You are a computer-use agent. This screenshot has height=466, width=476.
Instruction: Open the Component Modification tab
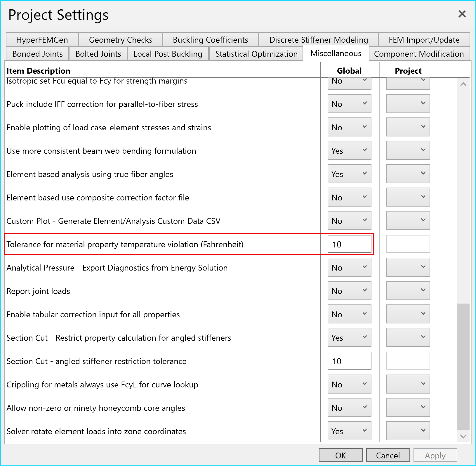click(x=419, y=54)
